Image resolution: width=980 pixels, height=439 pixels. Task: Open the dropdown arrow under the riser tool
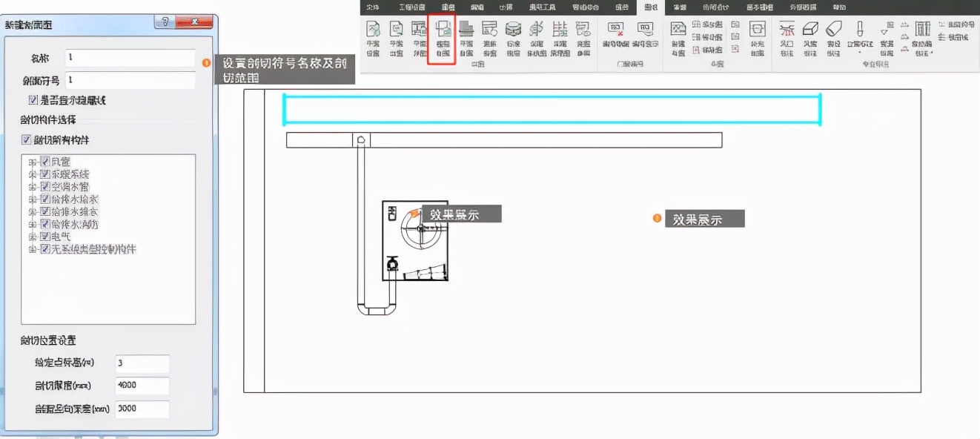861,53
